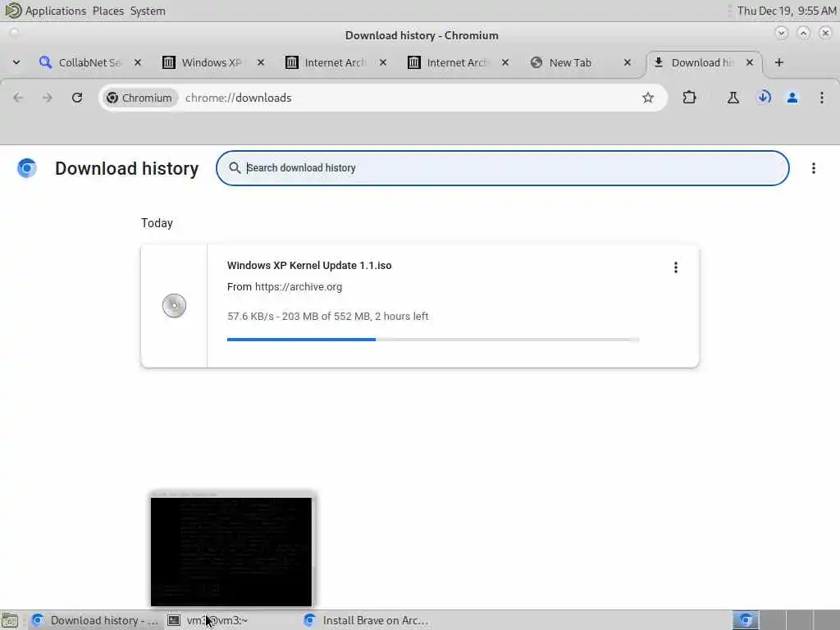Click the show desktop icon in taskbar

[10, 620]
